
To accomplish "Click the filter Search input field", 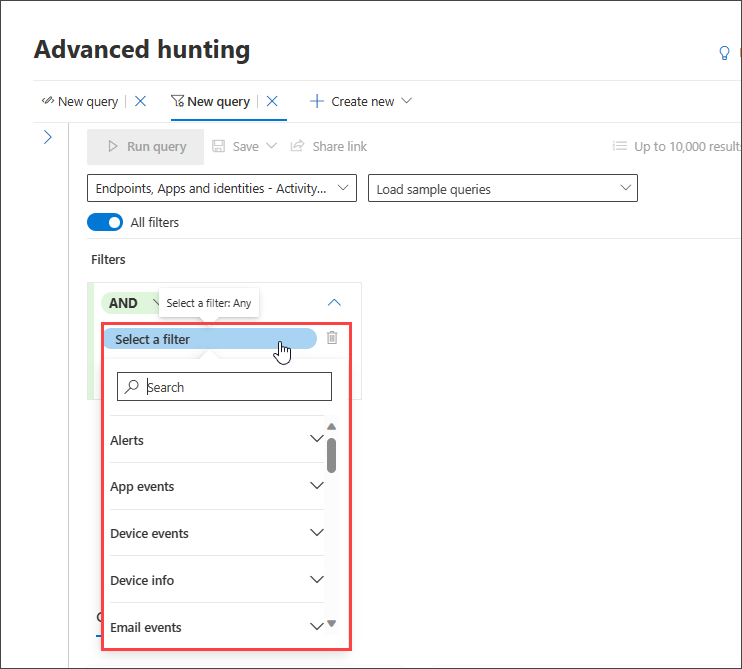I will 224,387.
